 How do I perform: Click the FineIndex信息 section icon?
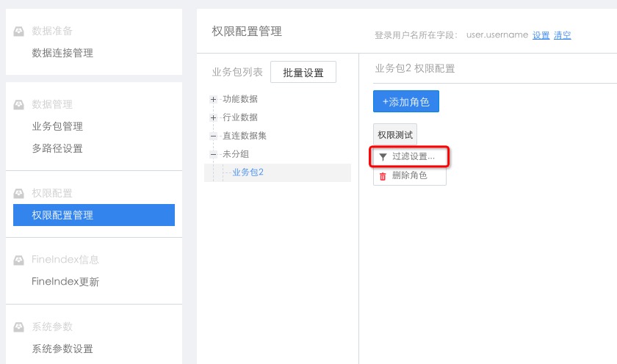pyautogui.click(x=19, y=260)
